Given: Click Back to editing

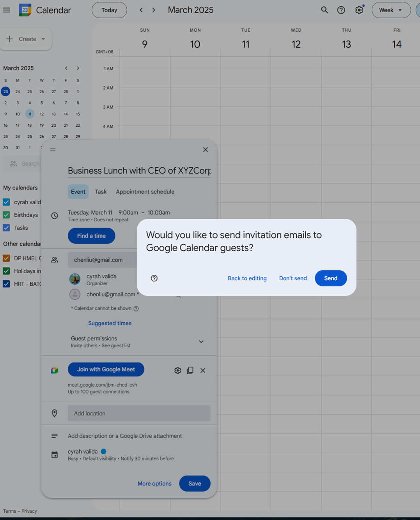Looking at the screenshot, I should tap(247, 278).
